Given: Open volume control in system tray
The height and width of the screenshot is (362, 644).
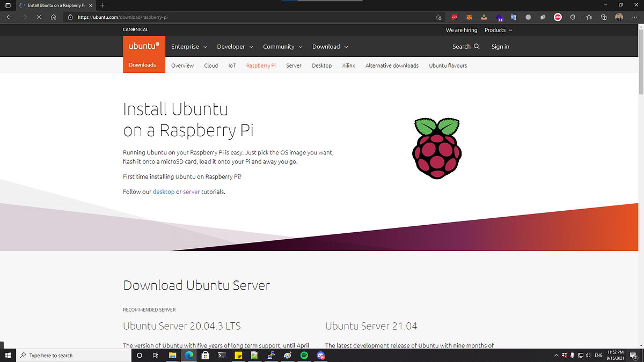Looking at the screenshot, I should click(589, 355).
